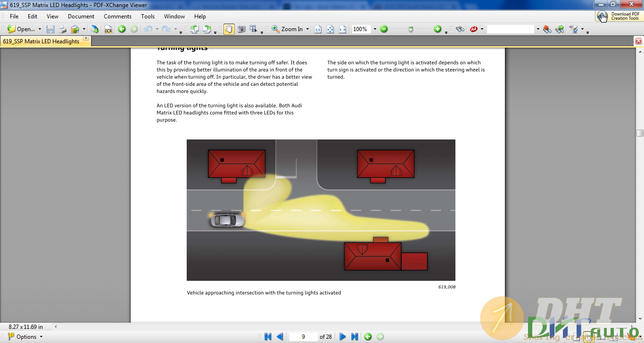
Task: Close the 619_SSP Matrix LED Headlights tab
Action: (x=86, y=38)
